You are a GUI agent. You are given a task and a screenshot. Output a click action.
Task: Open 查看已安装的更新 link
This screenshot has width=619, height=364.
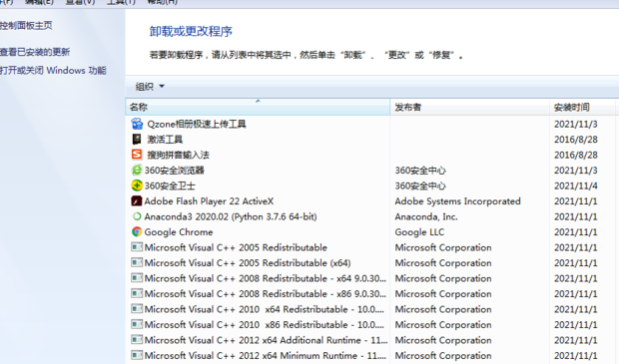pos(35,52)
